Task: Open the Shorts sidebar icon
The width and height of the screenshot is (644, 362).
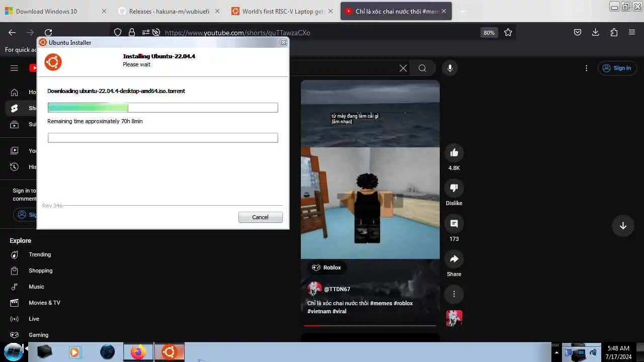Action: tap(15, 108)
